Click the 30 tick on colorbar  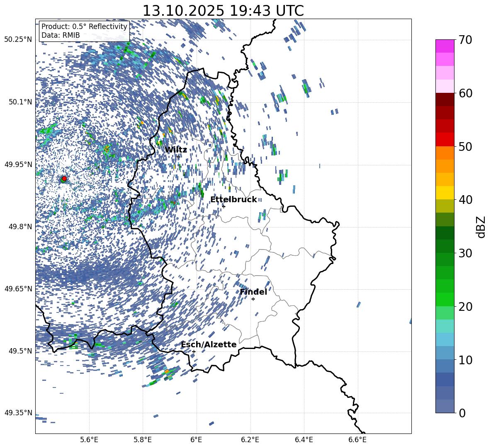coord(465,253)
